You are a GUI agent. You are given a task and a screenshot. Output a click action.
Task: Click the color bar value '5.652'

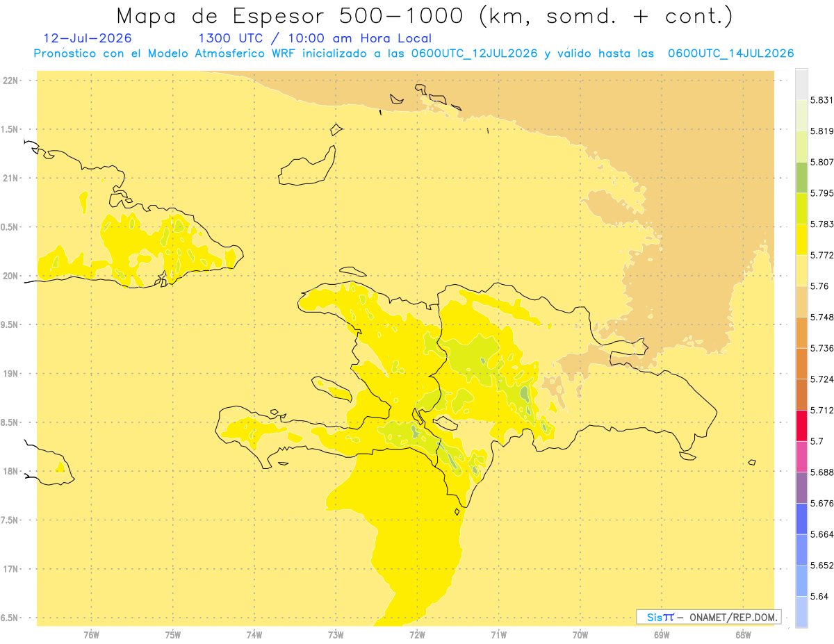(821, 565)
